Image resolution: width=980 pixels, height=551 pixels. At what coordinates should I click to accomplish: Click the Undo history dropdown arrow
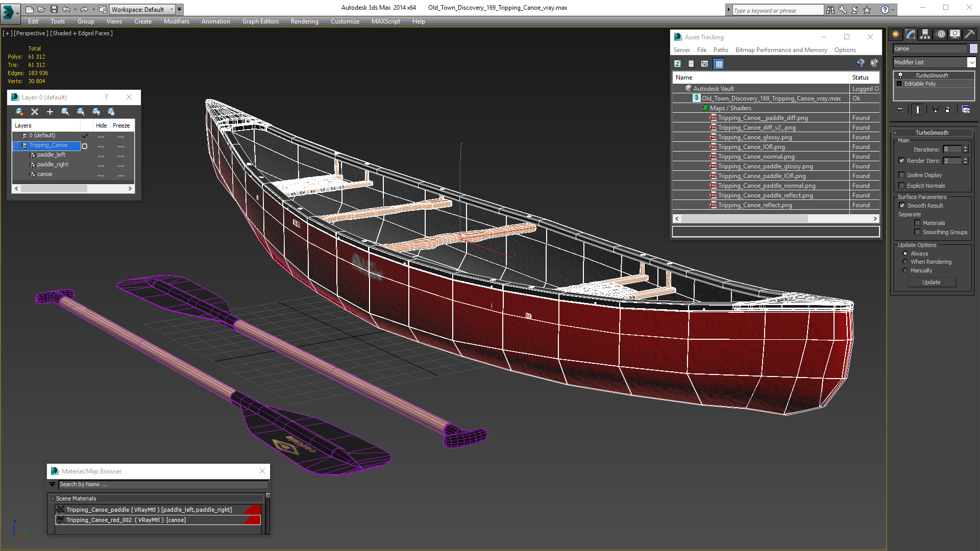click(x=75, y=9)
